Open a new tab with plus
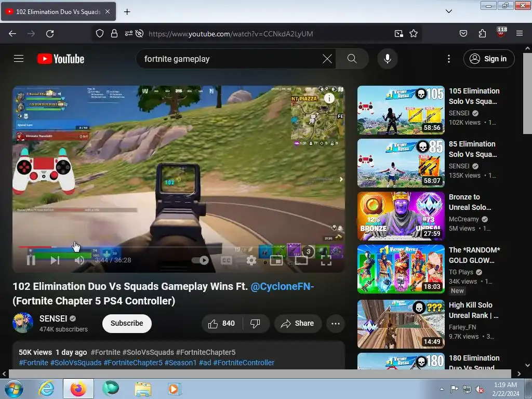 (x=127, y=12)
